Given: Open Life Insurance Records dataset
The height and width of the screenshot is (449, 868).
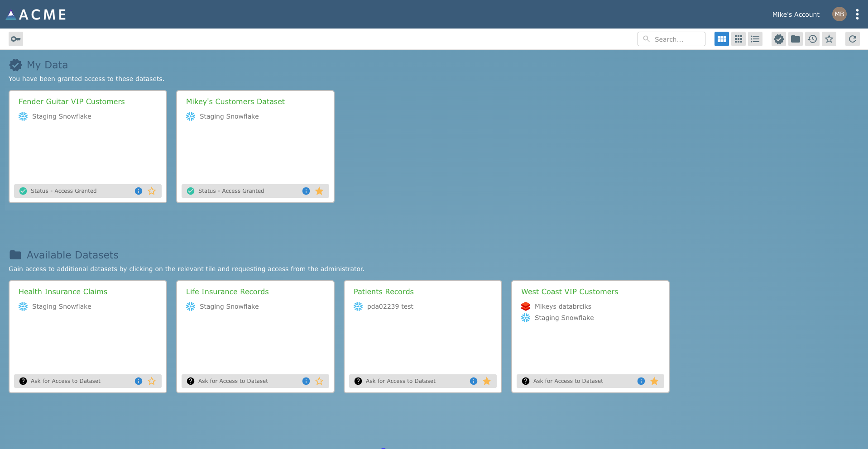Looking at the screenshot, I should (227, 291).
